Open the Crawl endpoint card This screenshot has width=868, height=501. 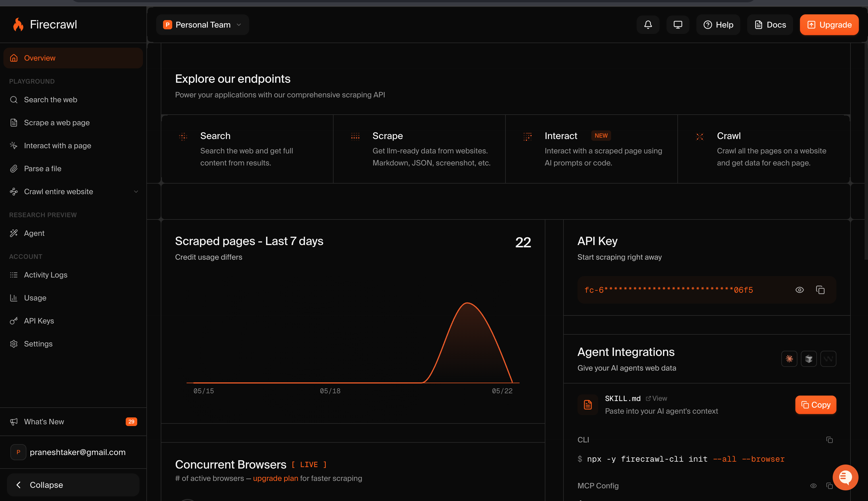tap(764, 149)
